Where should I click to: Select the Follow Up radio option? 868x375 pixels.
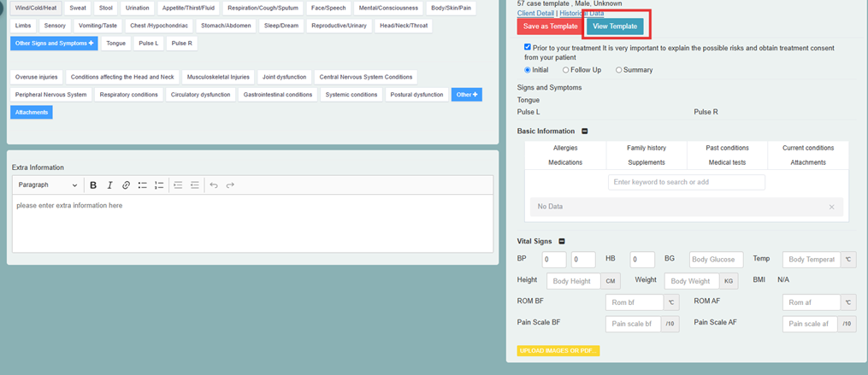[566, 70]
